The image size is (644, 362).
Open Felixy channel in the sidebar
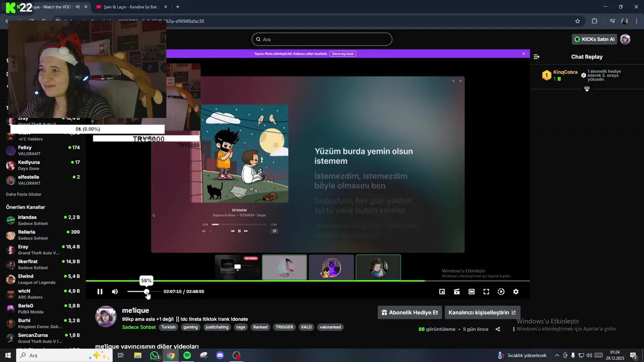click(43, 150)
